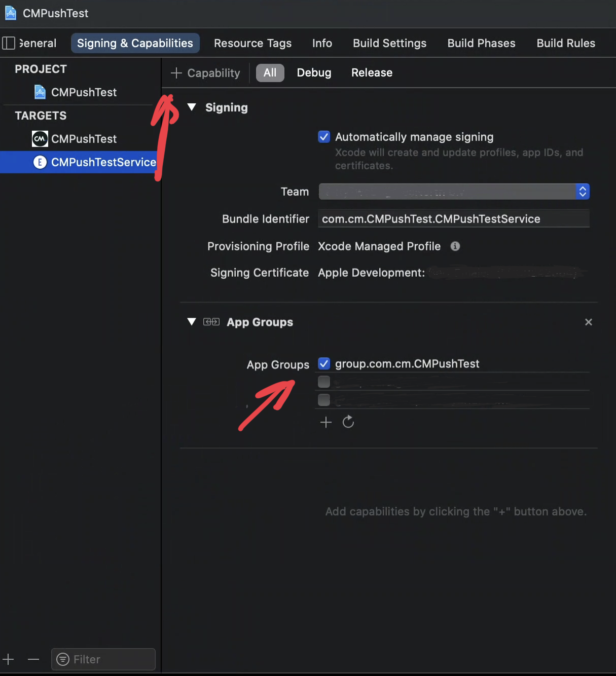Check the third app group checkbox

(324, 400)
